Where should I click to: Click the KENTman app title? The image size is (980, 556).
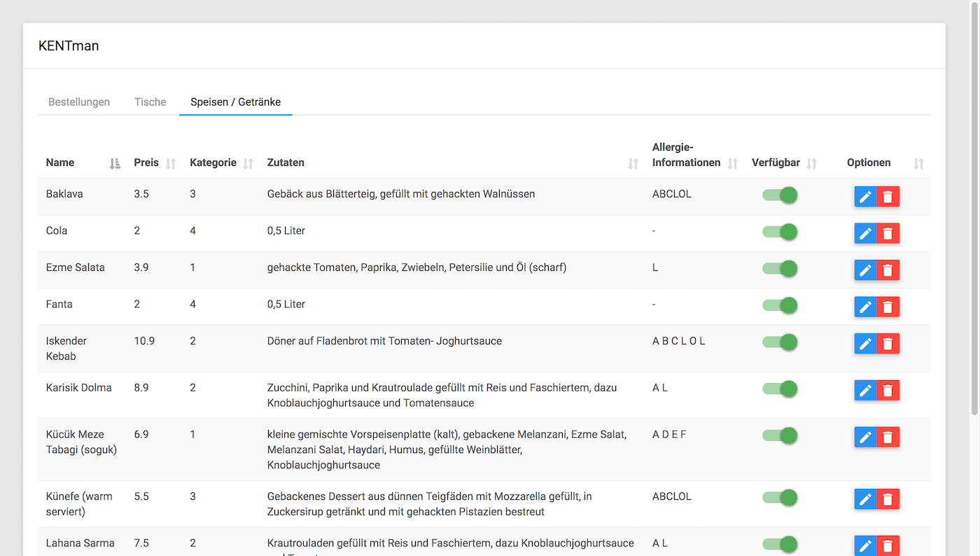[x=69, y=46]
